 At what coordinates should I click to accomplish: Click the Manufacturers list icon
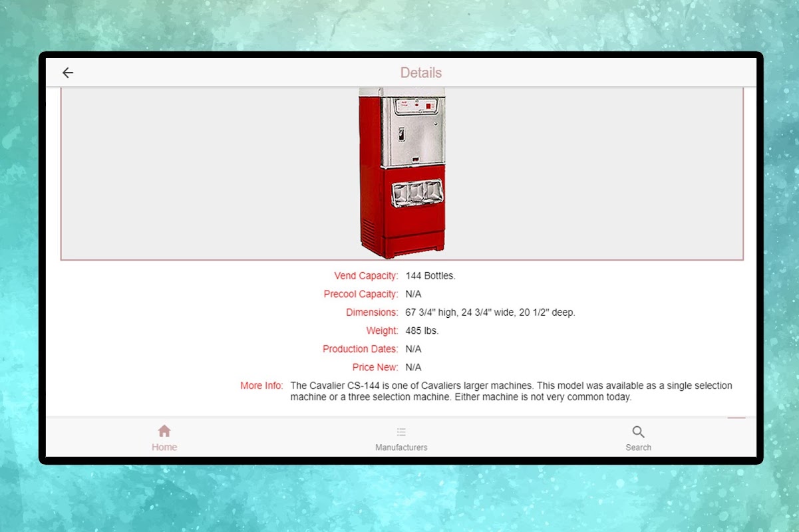[x=401, y=432]
